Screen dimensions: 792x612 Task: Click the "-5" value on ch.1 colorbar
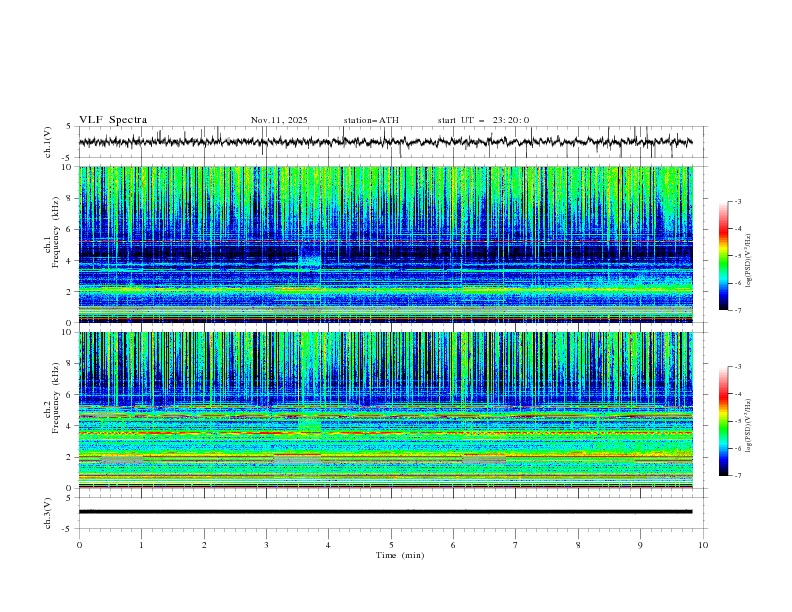tap(737, 256)
